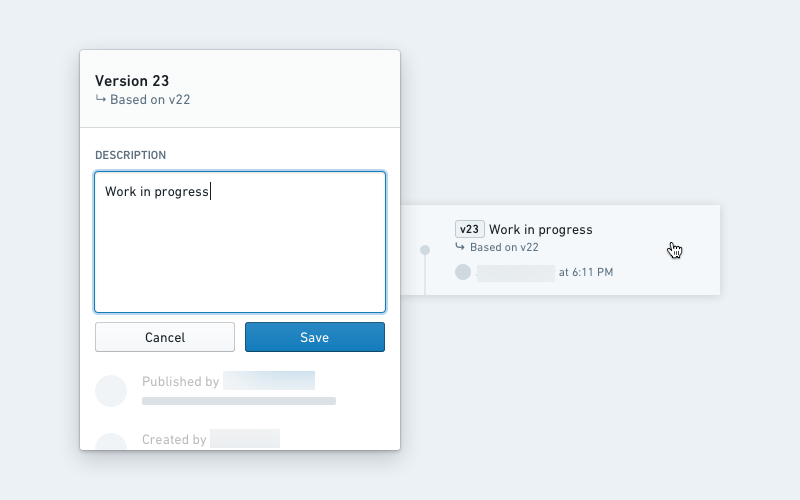Click the Published by avatar circle
The width and height of the screenshot is (800, 500).
click(111, 391)
